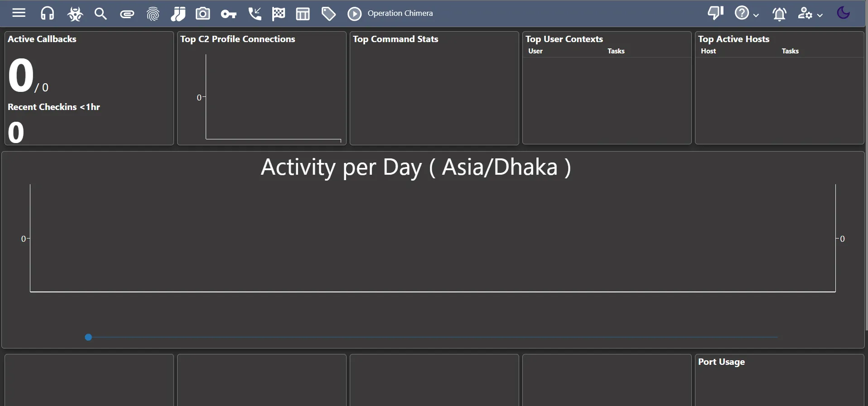This screenshot has width=868, height=406.
Task: Open MITRE ATT&CK flag icon
Action: point(278,14)
